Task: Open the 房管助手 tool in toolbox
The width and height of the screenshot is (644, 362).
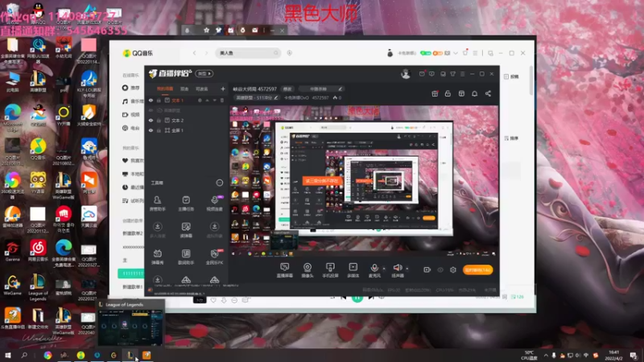Action: pyautogui.click(x=157, y=203)
